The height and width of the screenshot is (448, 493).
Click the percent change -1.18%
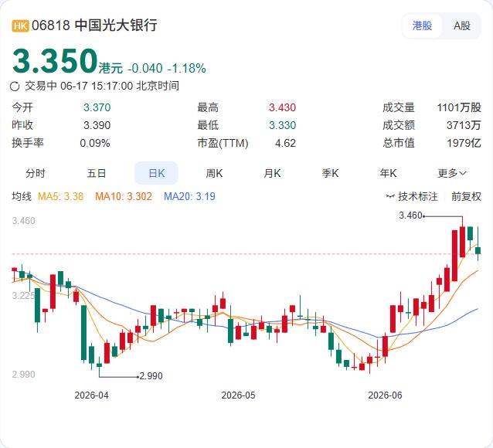187,68
